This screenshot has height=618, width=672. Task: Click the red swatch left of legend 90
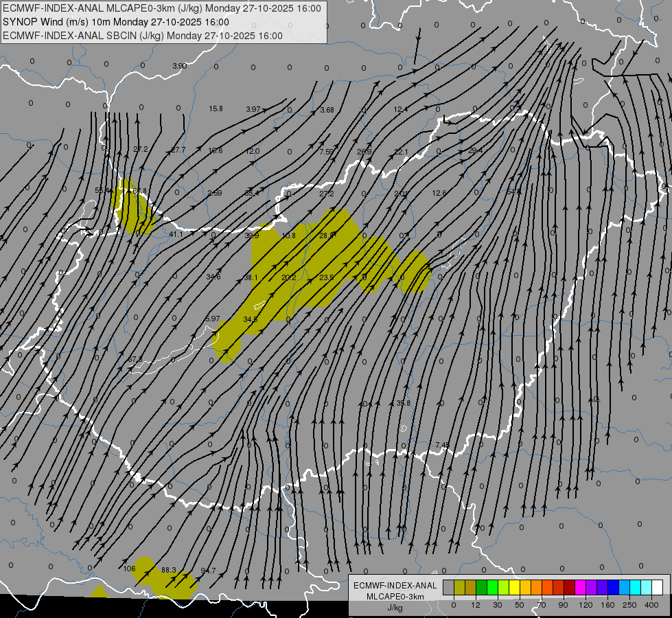coord(559,588)
